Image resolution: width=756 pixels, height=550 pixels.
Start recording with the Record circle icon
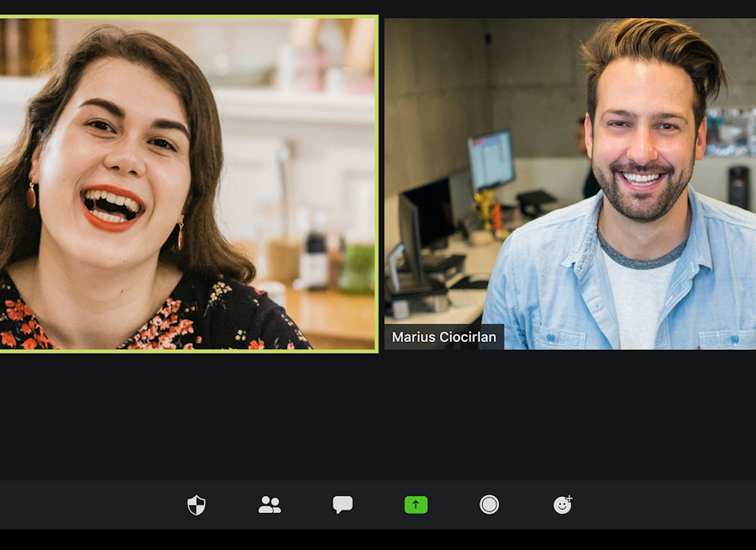click(x=489, y=504)
